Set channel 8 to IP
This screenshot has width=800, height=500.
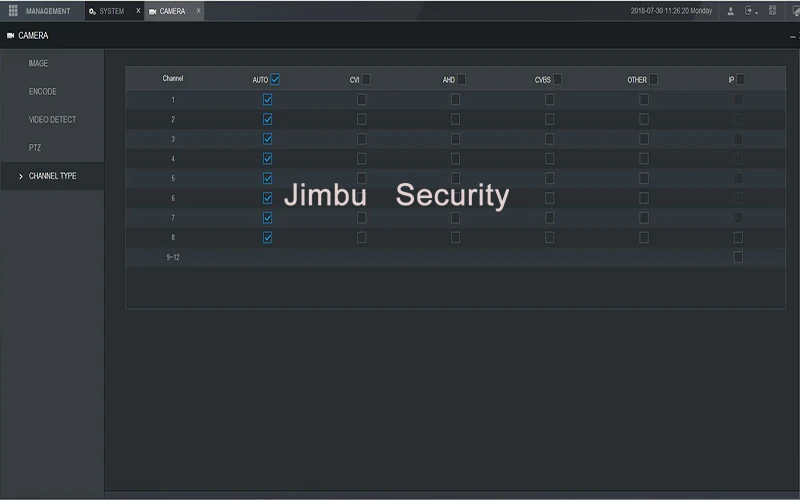point(738,237)
